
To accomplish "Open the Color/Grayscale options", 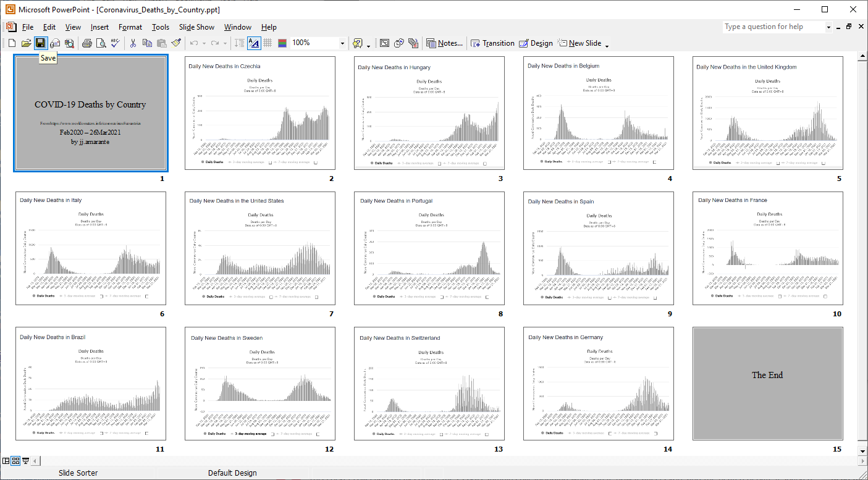I will point(282,43).
